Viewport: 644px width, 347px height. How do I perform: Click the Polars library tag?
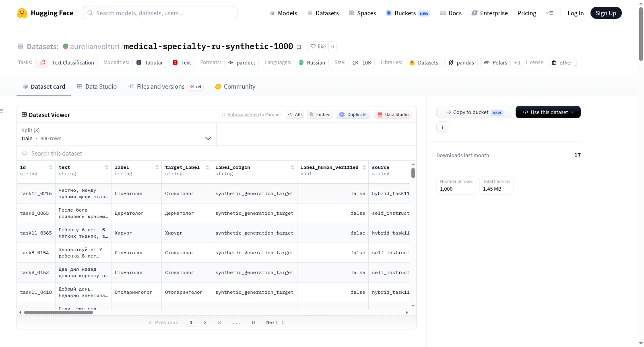(x=495, y=62)
